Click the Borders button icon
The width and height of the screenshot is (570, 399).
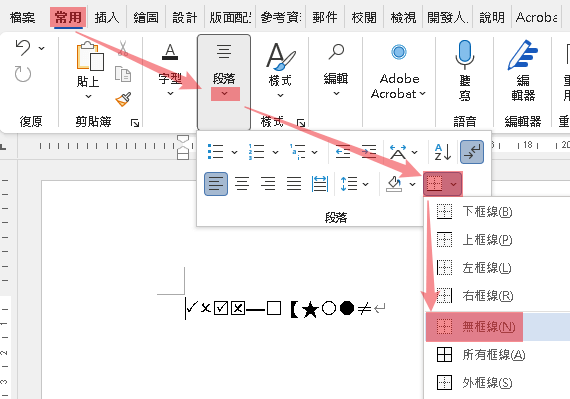pos(435,184)
